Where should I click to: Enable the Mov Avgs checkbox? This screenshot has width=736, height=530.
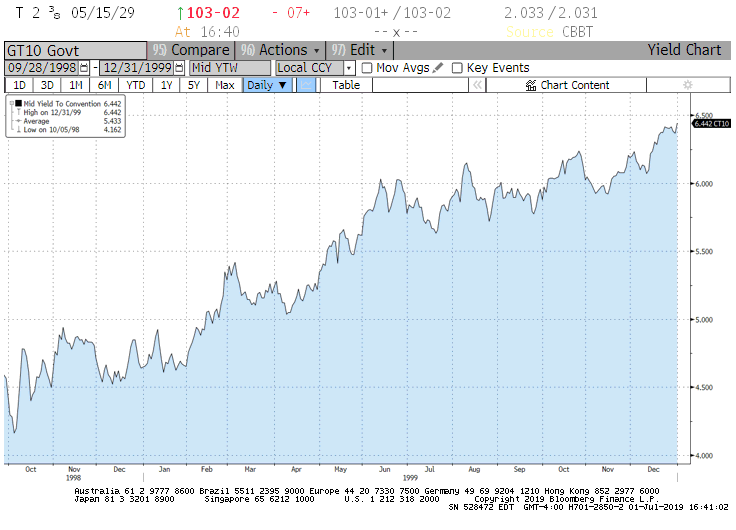click(x=366, y=68)
